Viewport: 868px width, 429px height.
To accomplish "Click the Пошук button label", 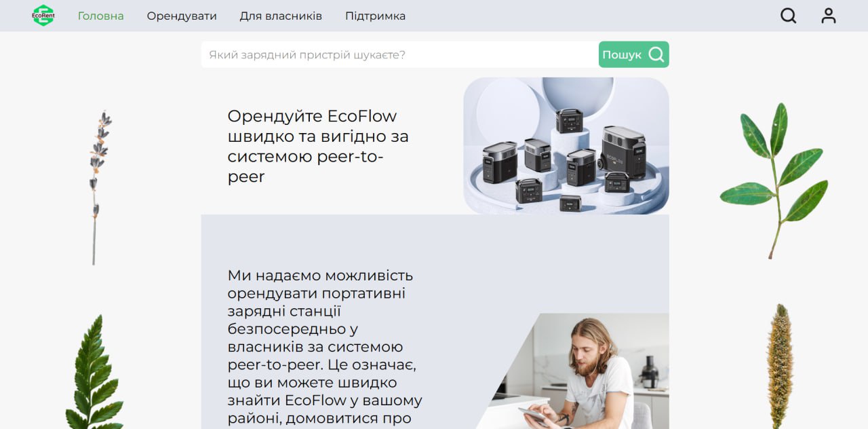I will point(622,55).
